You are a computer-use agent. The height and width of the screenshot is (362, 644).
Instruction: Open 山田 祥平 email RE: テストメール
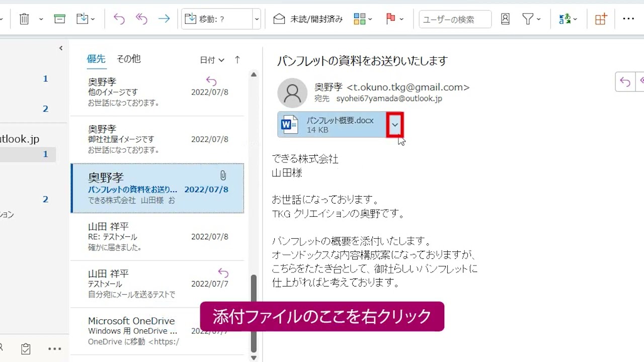[157, 237]
